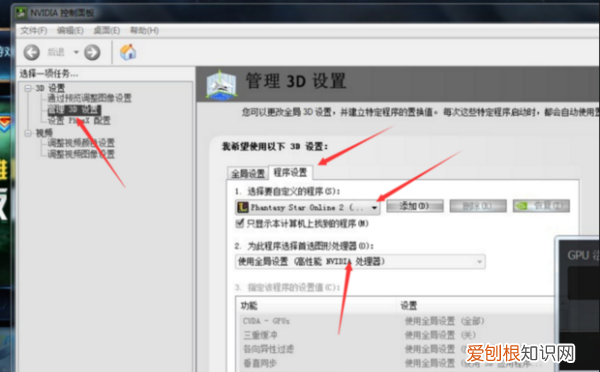Select 管理 3D 设置 in the task tree
Screen dimensions: 600x372
(74, 110)
